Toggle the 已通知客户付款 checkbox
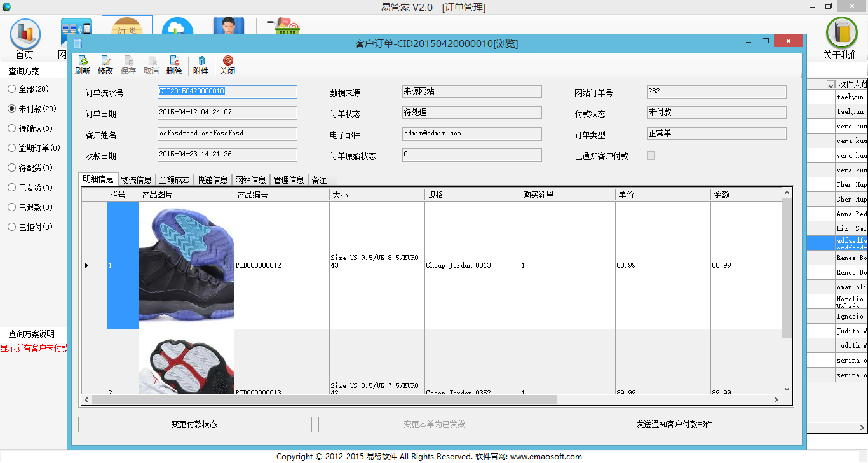The image size is (868, 463). [x=651, y=156]
